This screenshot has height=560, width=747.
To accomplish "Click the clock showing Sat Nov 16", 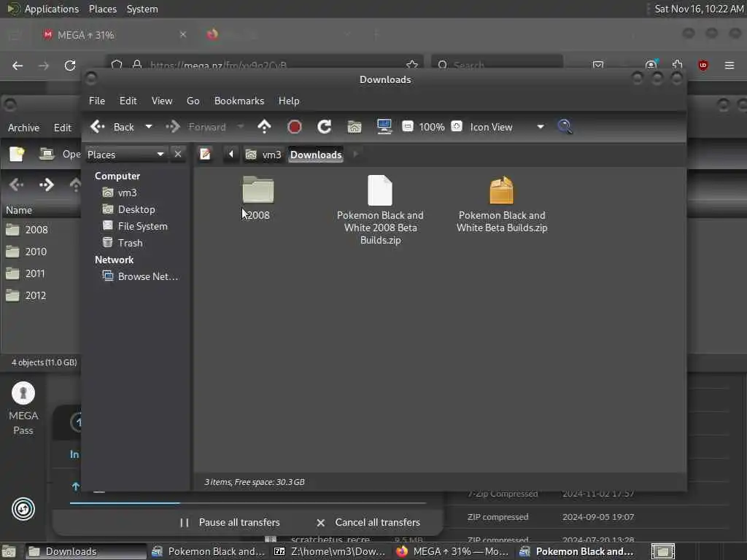I will (x=699, y=9).
